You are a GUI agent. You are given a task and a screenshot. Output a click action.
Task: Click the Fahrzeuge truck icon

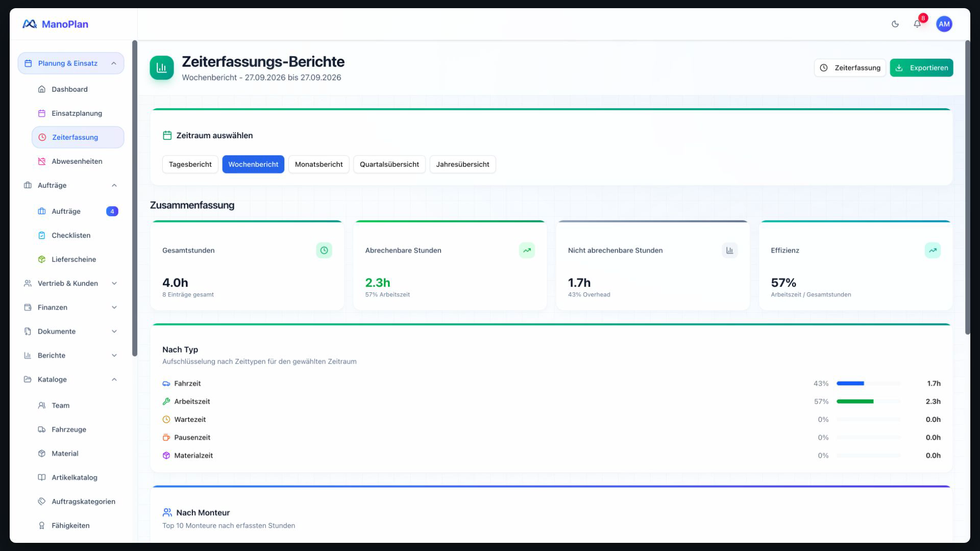click(42, 430)
